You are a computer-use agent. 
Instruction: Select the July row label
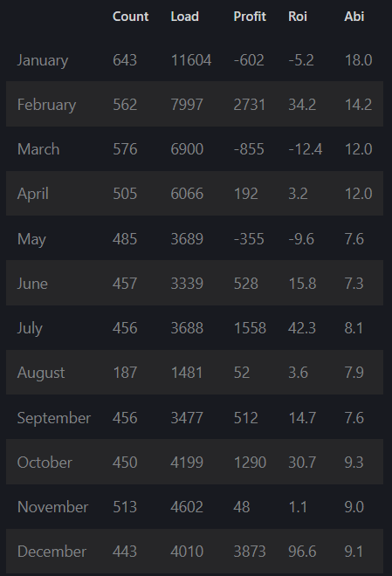[30, 328]
